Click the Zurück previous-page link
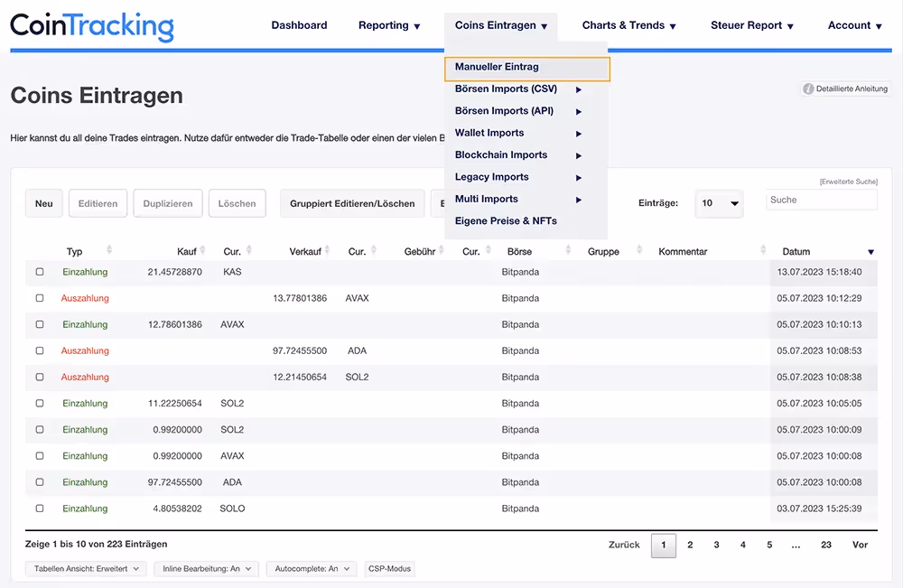This screenshot has width=903, height=588. pos(624,545)
